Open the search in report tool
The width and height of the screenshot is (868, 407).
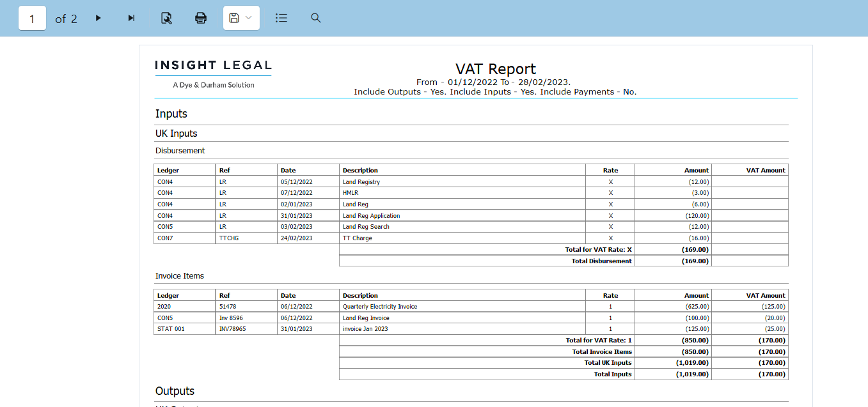pyautogui.click(x=315, y=18)
